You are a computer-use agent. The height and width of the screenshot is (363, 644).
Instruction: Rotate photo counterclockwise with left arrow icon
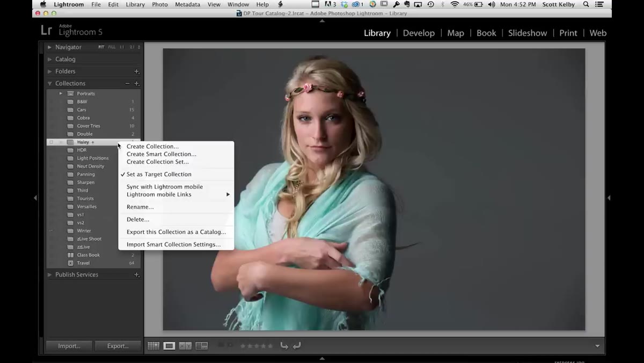coord(284,346)
